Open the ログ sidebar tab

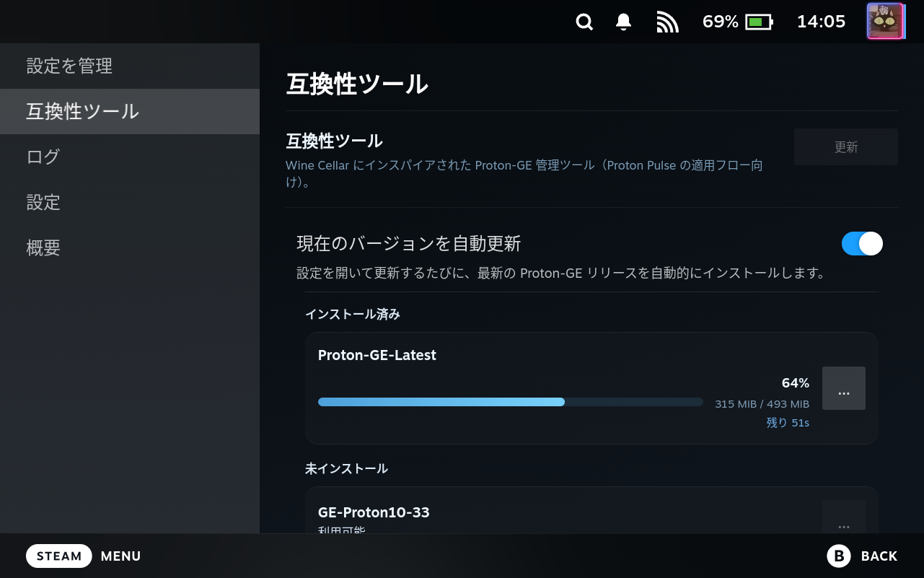coord(130,157)
